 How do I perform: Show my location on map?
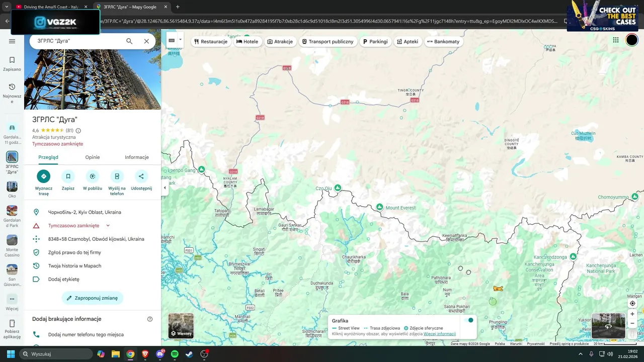click(632, 303)
